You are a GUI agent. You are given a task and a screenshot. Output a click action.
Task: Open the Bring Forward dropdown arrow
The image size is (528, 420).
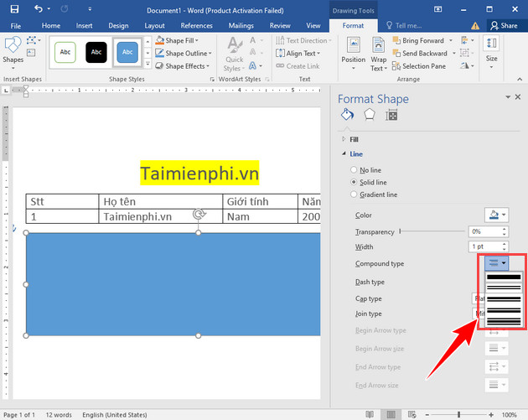(x=451, y=40)
